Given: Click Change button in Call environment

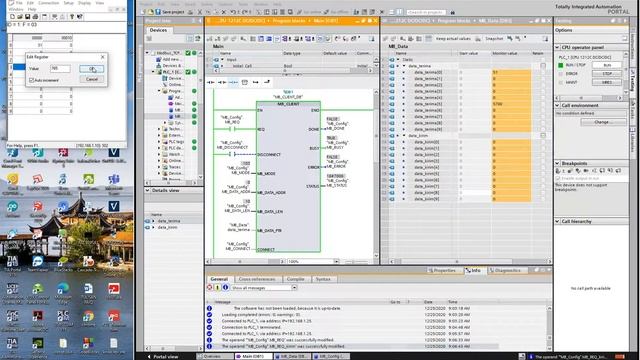Looking at the screenshot, I should pyautogui.click(x=603, y=122).
